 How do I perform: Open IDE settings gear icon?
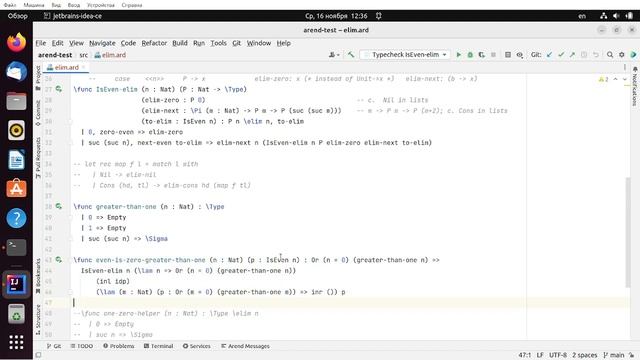pyautogui.click(x=622, y=55)
